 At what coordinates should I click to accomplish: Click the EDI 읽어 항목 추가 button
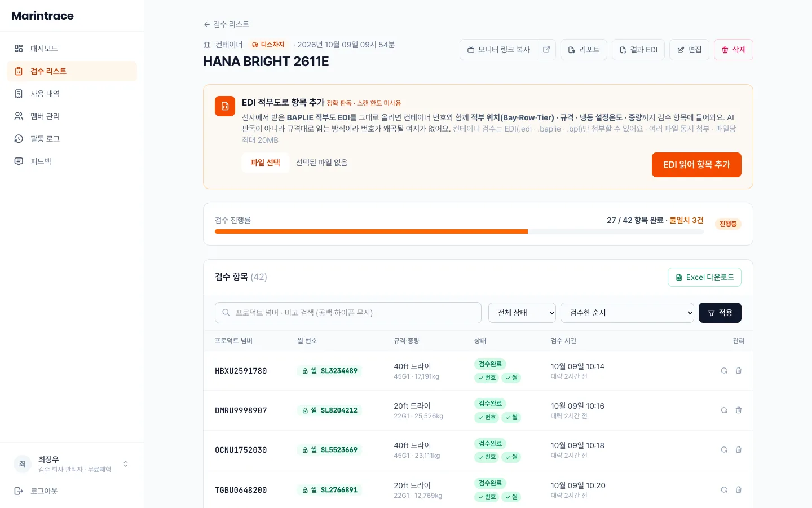pos(696,165)
